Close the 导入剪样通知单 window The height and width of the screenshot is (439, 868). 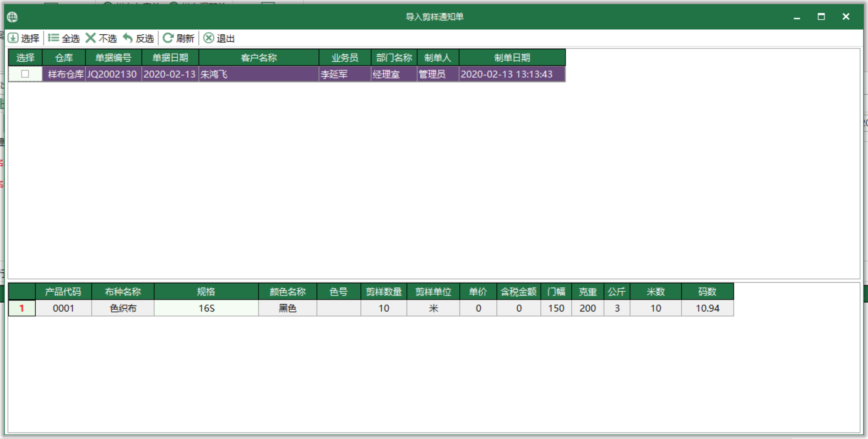846,17
